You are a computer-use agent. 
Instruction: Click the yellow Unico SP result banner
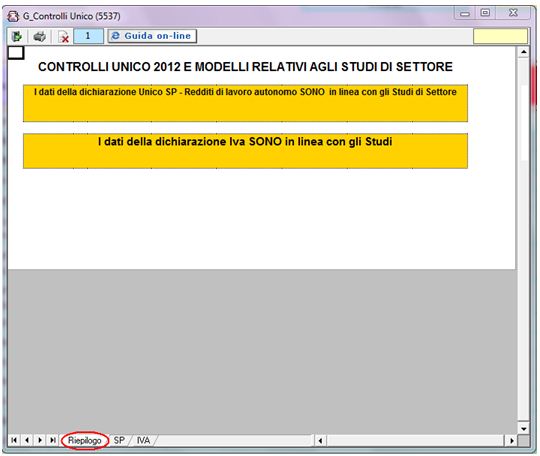coord(245,103)
